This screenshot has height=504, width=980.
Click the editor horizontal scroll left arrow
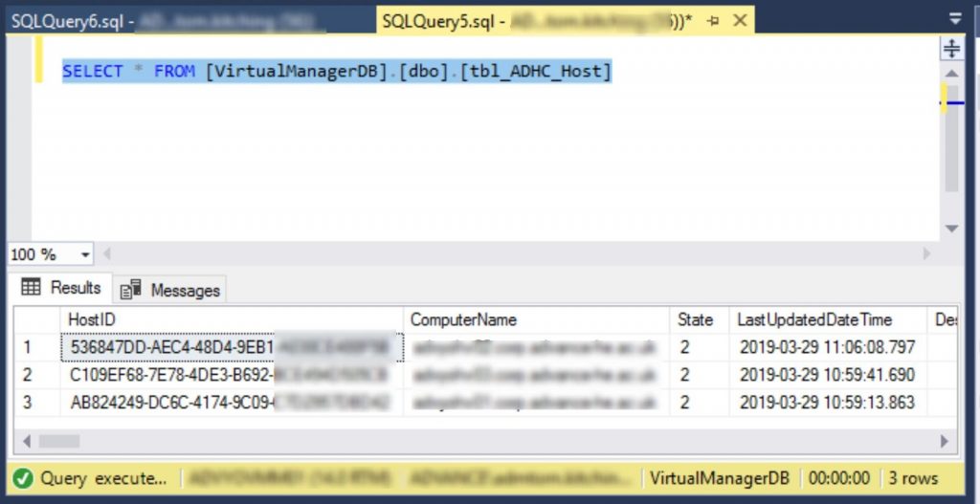click(x=107, y=254)
